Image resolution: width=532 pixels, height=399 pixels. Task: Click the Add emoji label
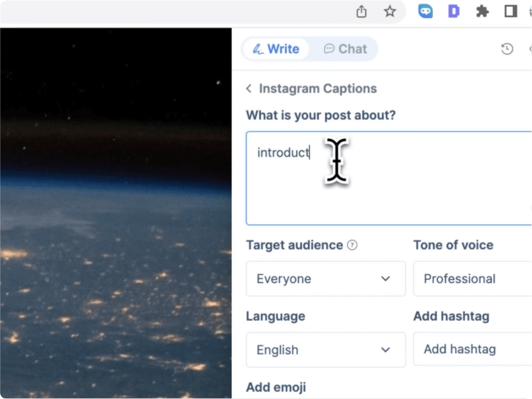[276, 387]
